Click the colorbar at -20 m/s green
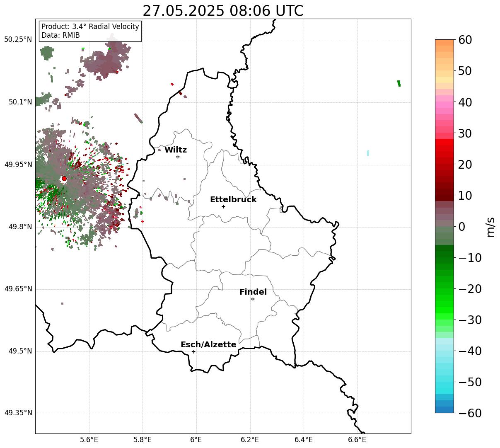The height and width of the screenshot is (448, 500). coord(444,289)
